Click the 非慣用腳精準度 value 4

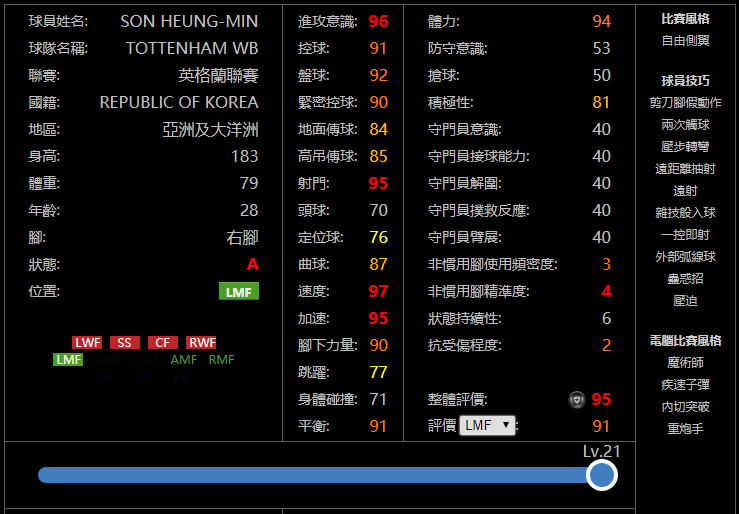[607, 291]
